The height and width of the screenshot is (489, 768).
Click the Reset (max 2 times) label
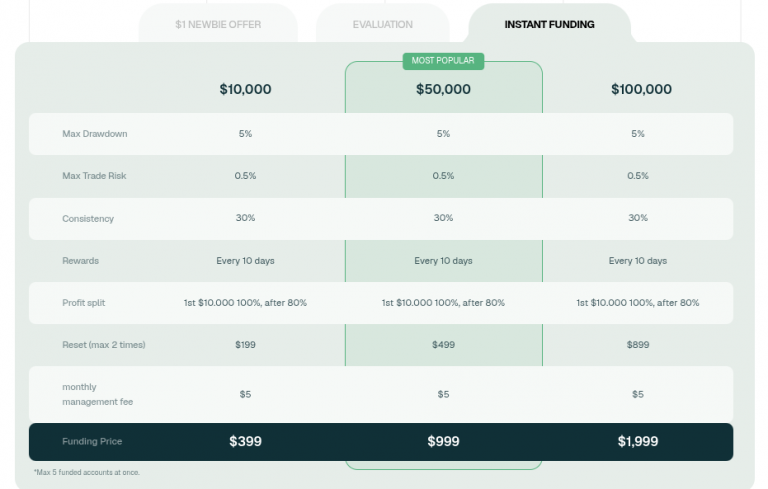coord(103,345)
